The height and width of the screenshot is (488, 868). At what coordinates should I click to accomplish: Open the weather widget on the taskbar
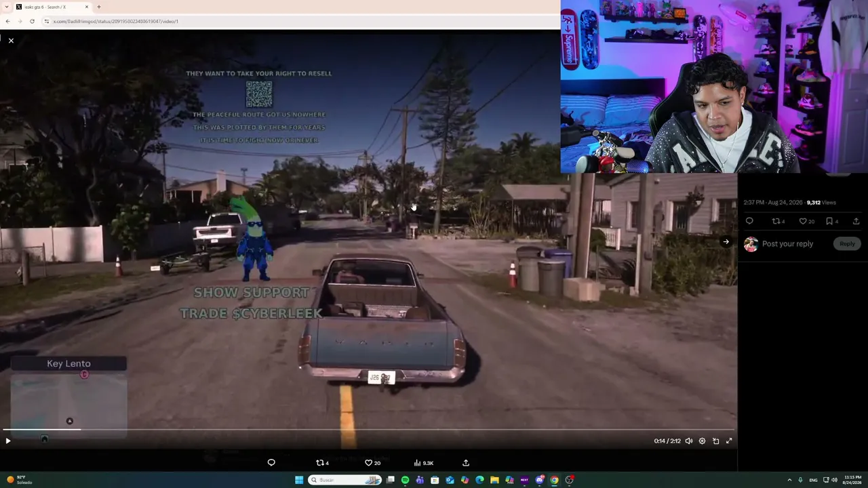[19, 480]
